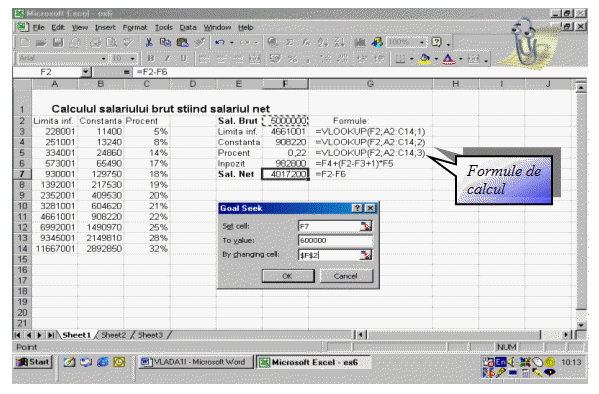This screenshot has width=599, height=394.
Task: Click the horizontal scrollbar right arrow
Action: pyautogui.click(x=567, y=335)
